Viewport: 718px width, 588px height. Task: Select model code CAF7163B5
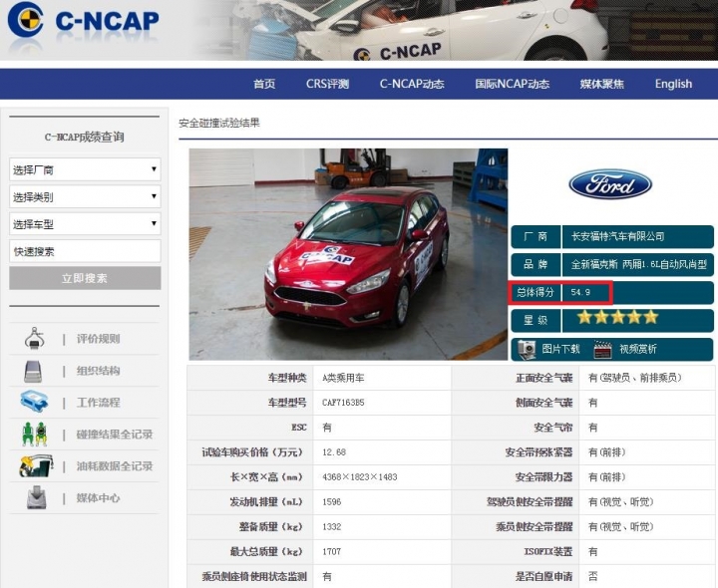pos(343,403)
